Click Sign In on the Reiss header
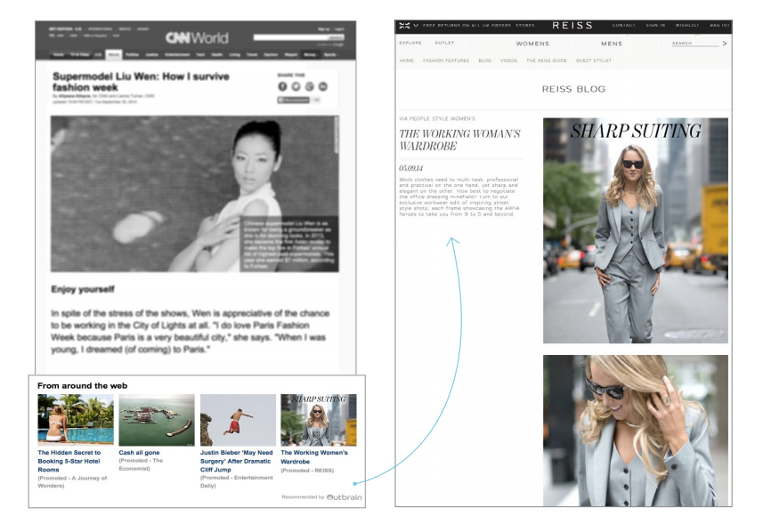This screenshot has width=771, height=532. (655, 25)
